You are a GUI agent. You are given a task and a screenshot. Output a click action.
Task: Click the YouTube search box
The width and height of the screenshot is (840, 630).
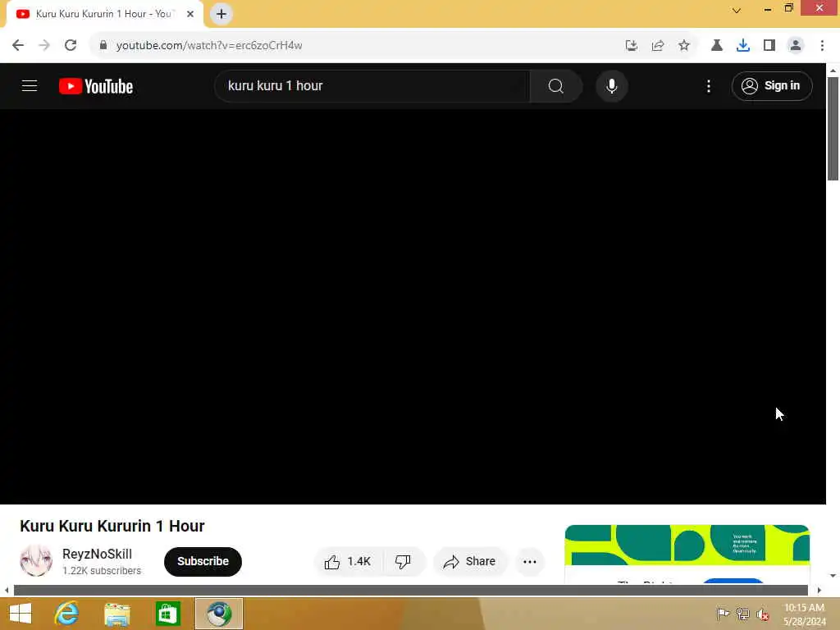[x=372, y=85]
